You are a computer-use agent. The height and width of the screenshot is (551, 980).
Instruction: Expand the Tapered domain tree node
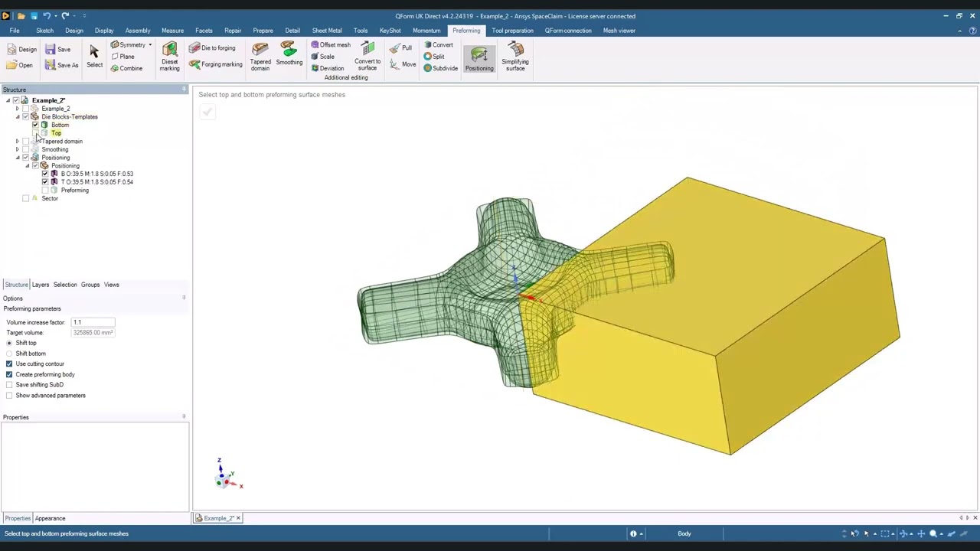coord(17,142)
